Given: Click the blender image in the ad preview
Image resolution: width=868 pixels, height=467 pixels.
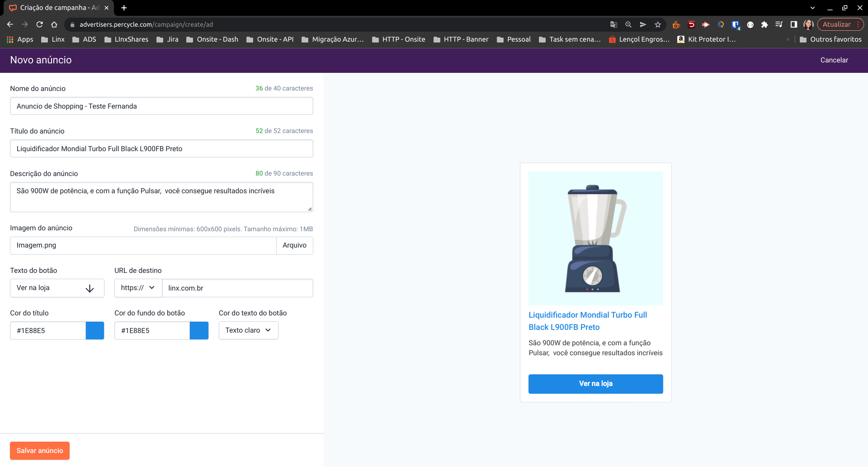Looking at the screenshot, I should 596,238.
